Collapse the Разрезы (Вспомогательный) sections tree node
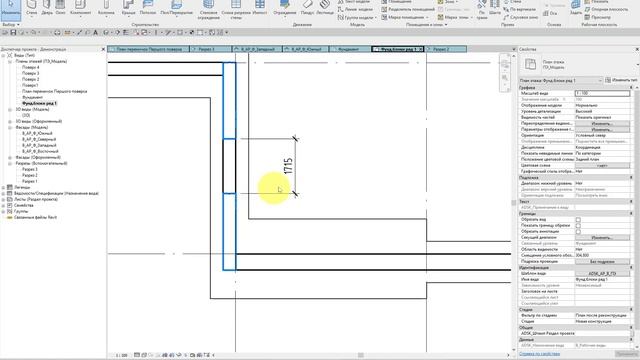Image resolution: width=640 pixels, height=360 pixels. (10, 163)
